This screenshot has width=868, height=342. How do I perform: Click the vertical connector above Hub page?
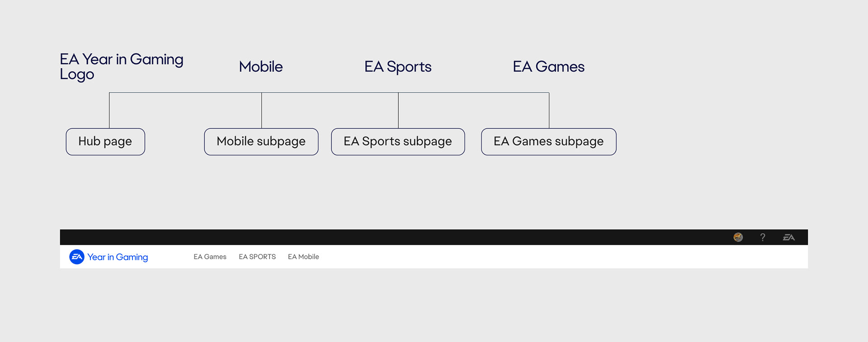[109, 111]
